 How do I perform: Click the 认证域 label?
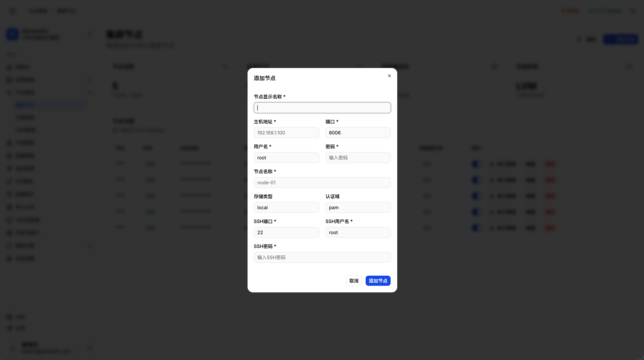333,197
